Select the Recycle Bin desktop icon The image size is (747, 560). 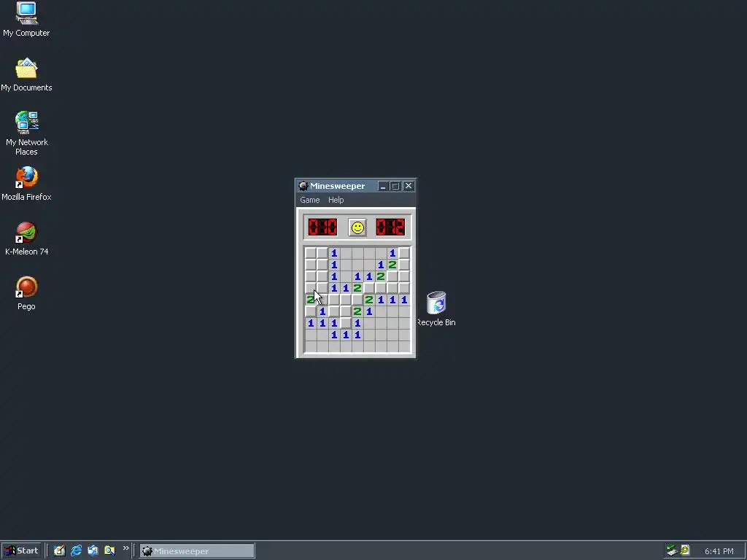[x=436, y=308]
